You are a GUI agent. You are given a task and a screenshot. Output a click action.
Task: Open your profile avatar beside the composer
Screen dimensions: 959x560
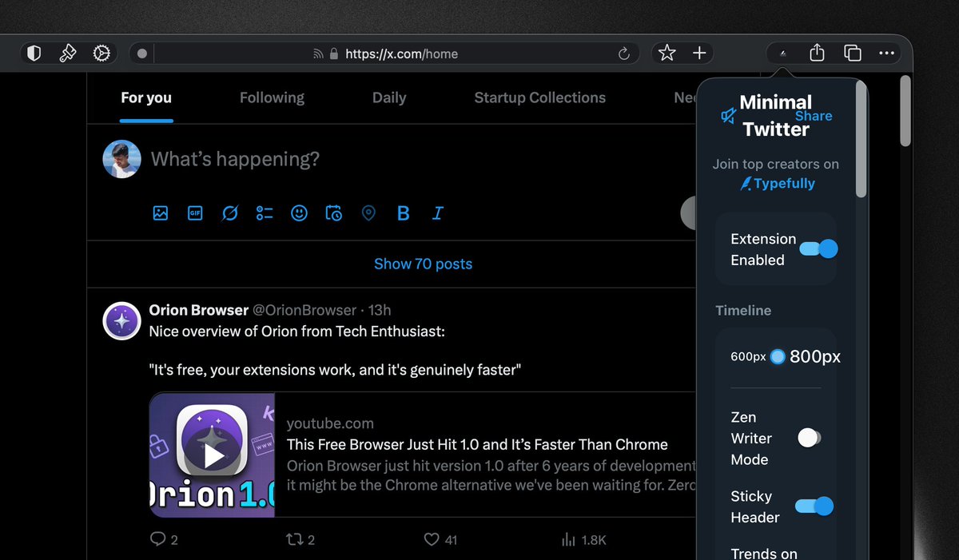pyautogui.click(x=122, y=159)
